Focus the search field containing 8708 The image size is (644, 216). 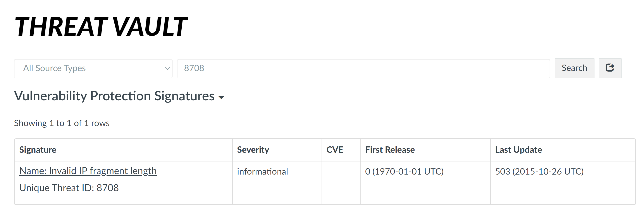point(363,68)
